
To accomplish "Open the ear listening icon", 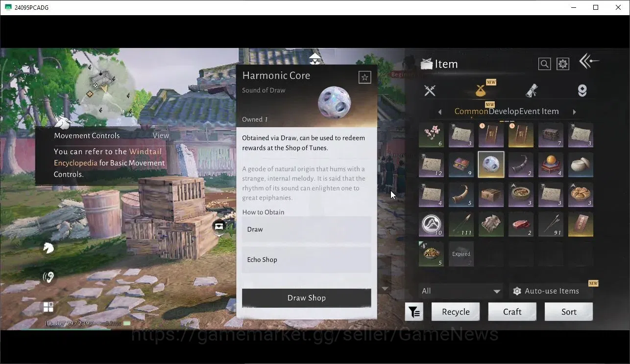I will click(48, 277).
